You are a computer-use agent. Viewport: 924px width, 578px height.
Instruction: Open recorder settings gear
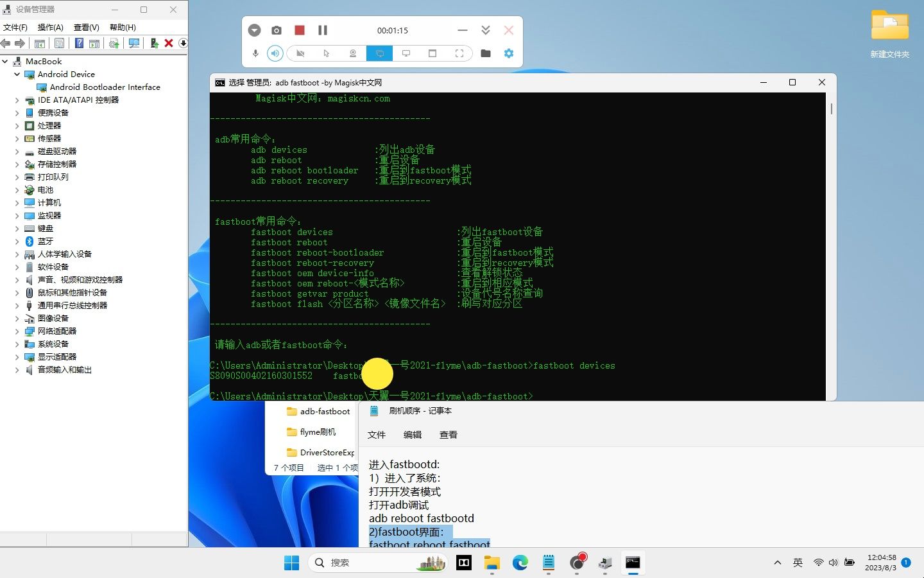point(509,53)
